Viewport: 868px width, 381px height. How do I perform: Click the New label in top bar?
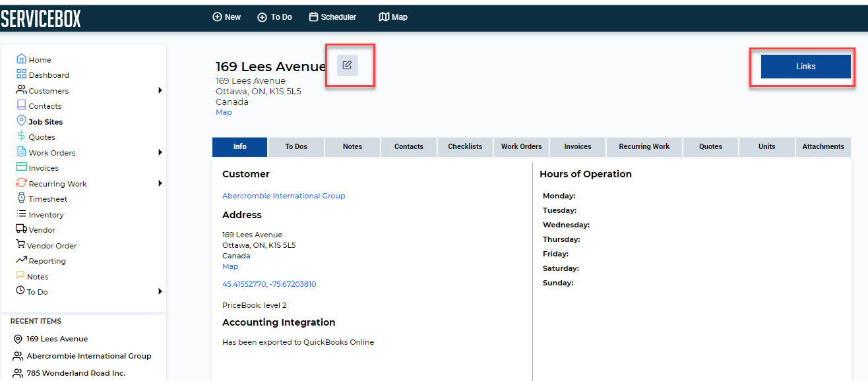tap(233, 17)
